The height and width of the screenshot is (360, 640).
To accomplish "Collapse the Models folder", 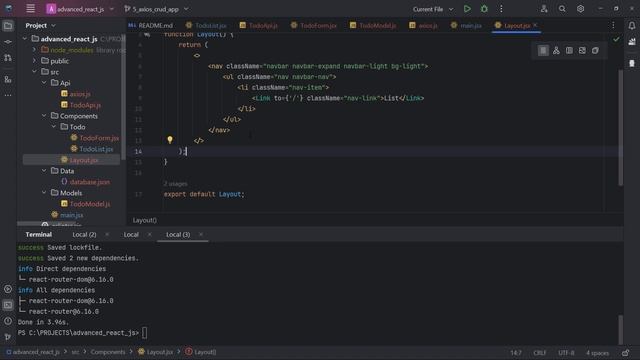I will [x=44, y=193].
